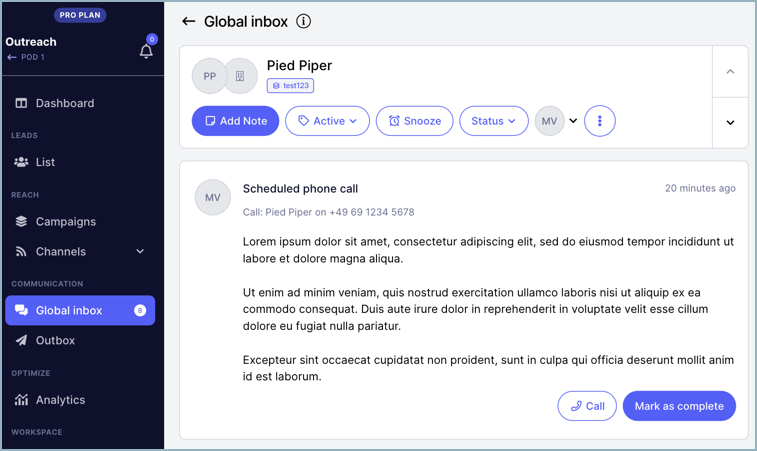Click the Add Note button

[x=235, y=121]
